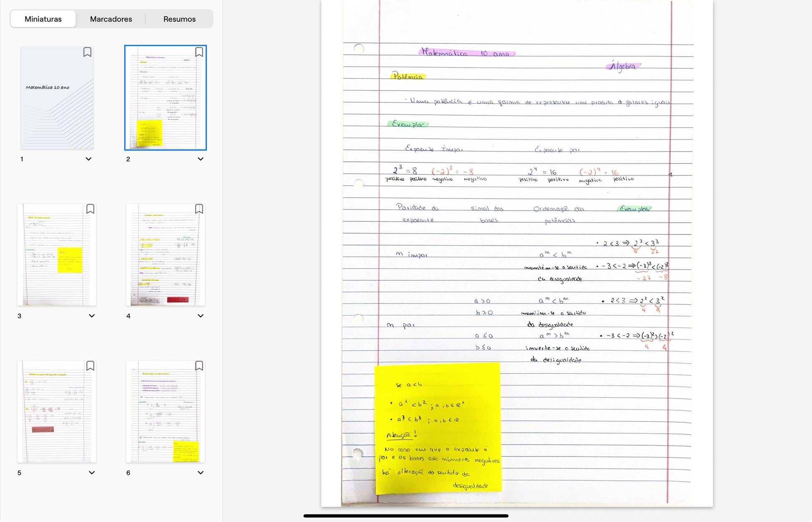Image resolution: width=812 pixels, height=522 pixels.
Task: Toggle bookmark on page 3 thumbnail
Action: pos(90,209)
